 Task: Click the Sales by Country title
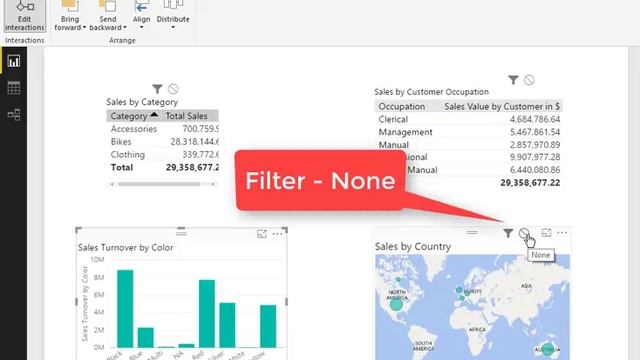tap(413, 247)
